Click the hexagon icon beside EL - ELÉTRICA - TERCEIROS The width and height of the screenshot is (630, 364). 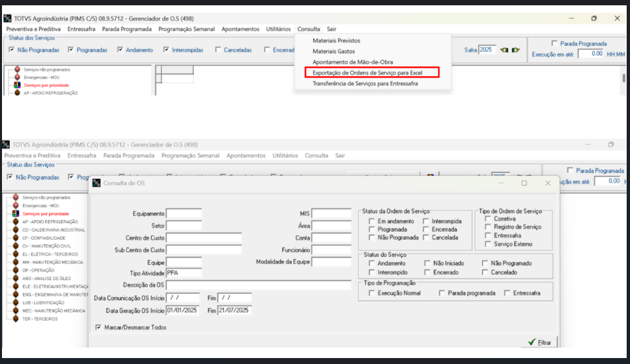coord(16,254)
